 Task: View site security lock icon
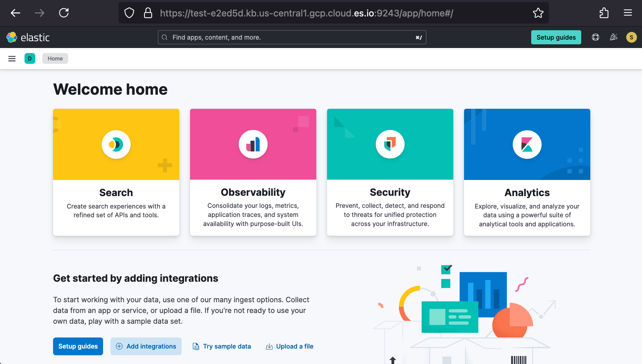pyautogui.click(x=148, y=13)
